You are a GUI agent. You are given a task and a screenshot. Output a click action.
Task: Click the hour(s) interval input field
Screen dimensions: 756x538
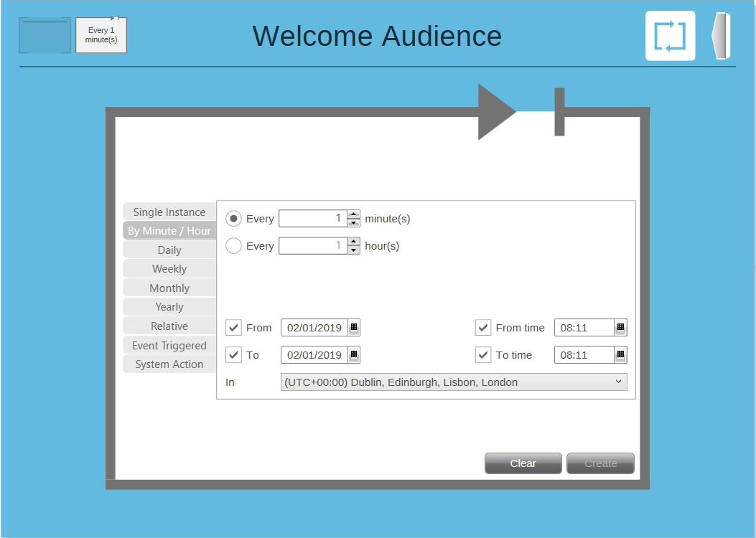click(x=314, y=246)
